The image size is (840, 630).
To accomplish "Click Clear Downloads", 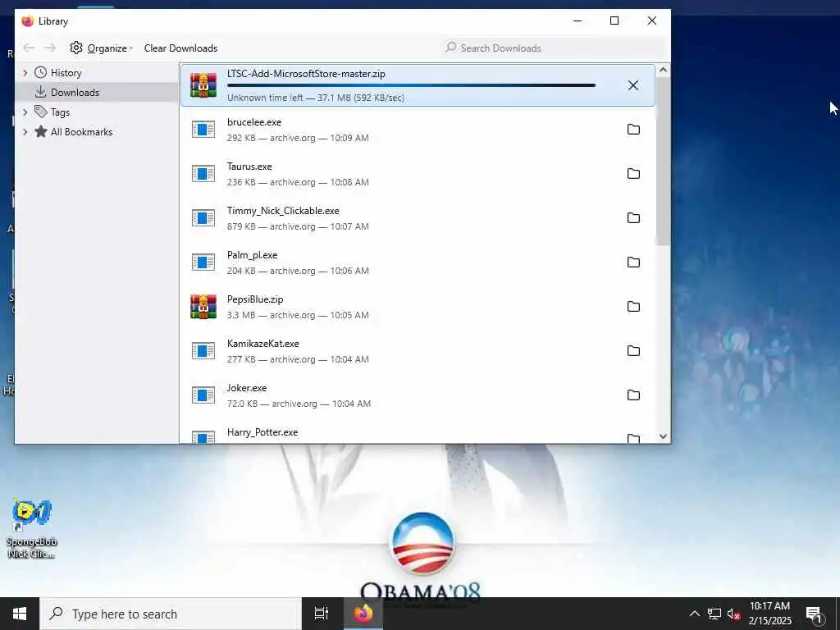I will tap(180, 48).
